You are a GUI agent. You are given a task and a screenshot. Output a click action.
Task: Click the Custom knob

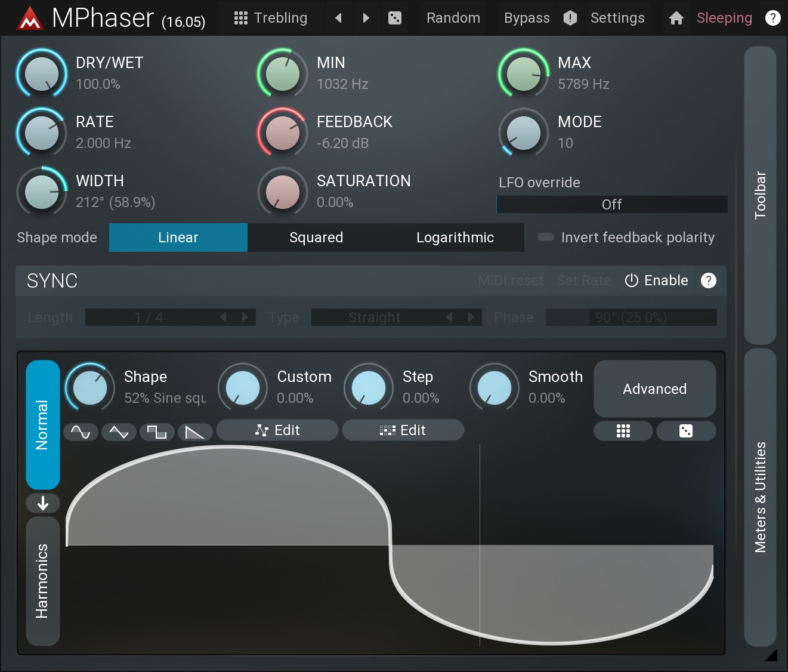coord(243,387)
